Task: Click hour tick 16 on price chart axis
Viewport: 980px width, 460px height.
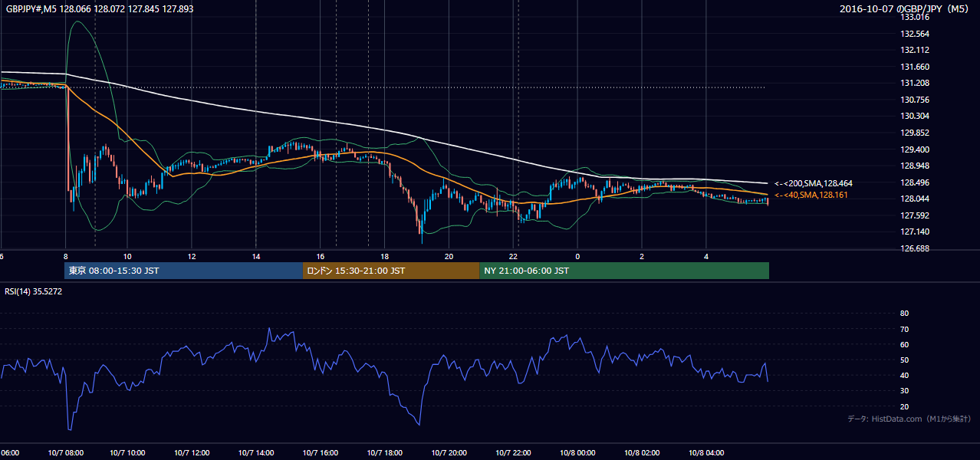Action: 321,256
